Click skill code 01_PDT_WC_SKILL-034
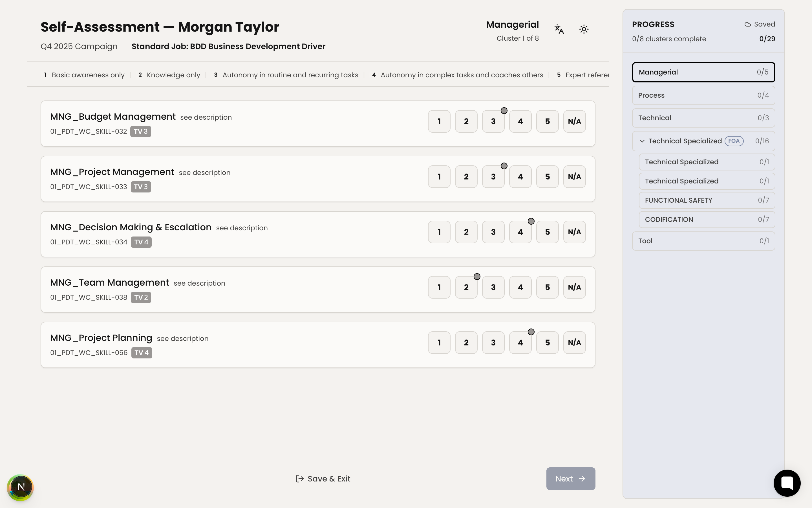 coord(89,242)
